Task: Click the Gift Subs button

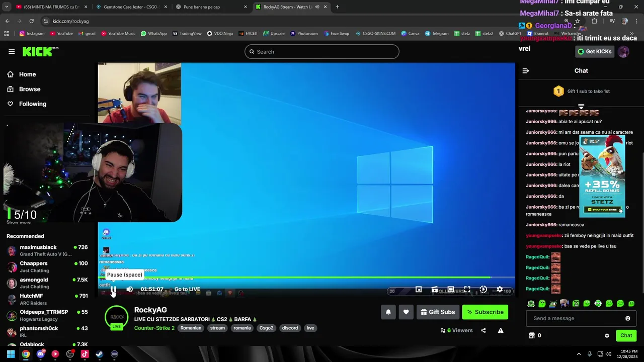Action: tap(438, 312)
